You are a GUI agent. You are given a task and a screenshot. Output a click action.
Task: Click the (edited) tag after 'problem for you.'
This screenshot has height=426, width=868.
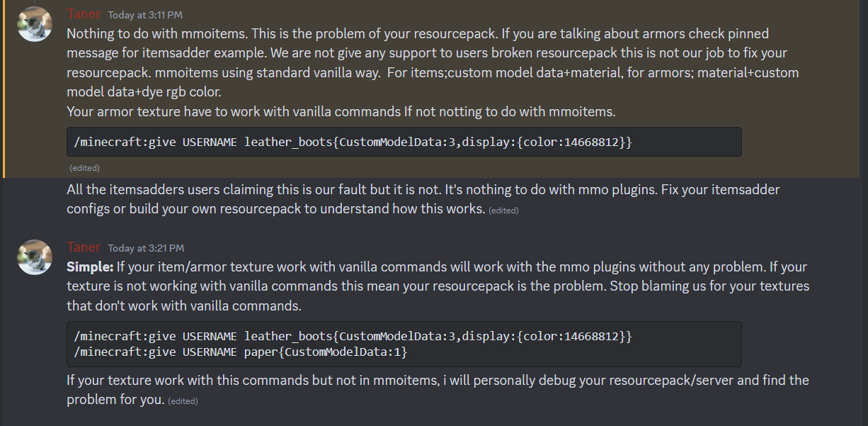click(183, 401)
